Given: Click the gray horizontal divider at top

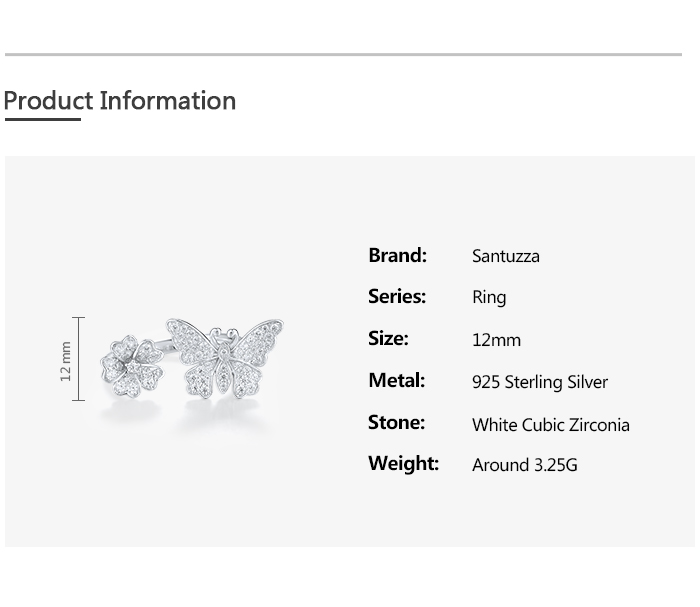Looking at the screenshot, I should (343, 54).
